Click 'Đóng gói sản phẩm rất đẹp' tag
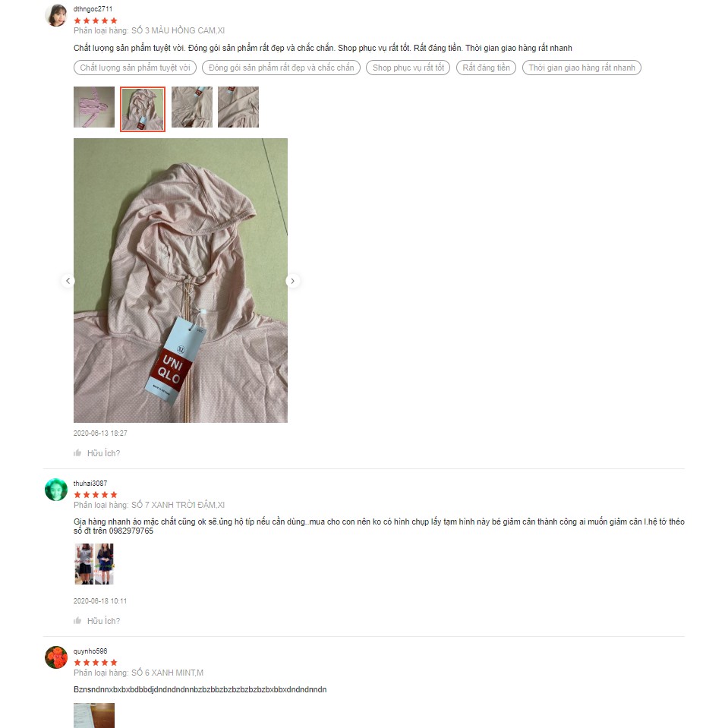Screen dimensions: 728x728 (282, 68)
